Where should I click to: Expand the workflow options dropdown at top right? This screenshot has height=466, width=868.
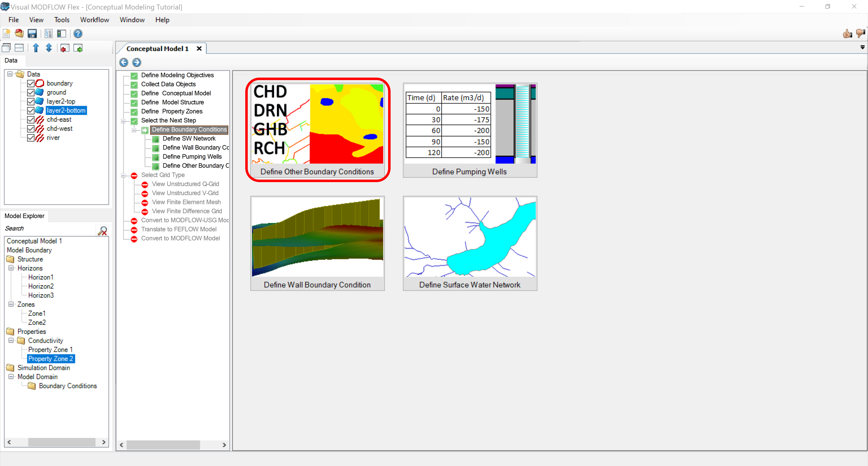(x=863, y=48)
